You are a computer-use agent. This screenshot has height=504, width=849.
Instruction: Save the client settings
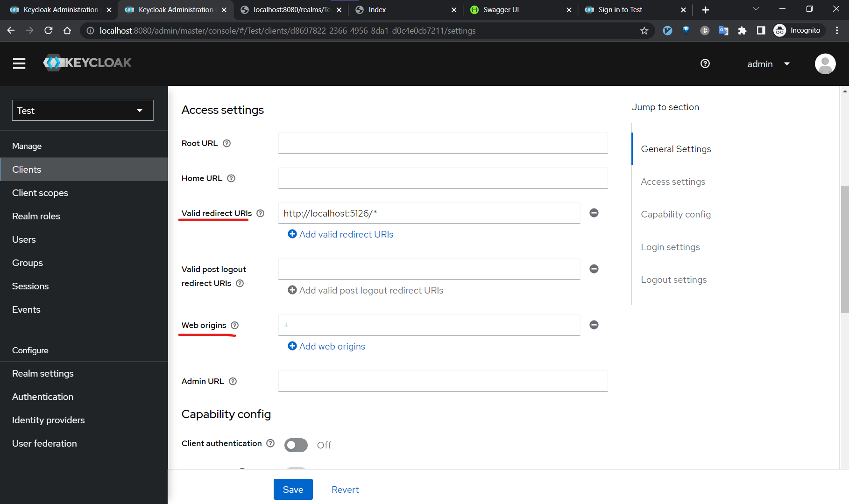(x=293, y=490)
